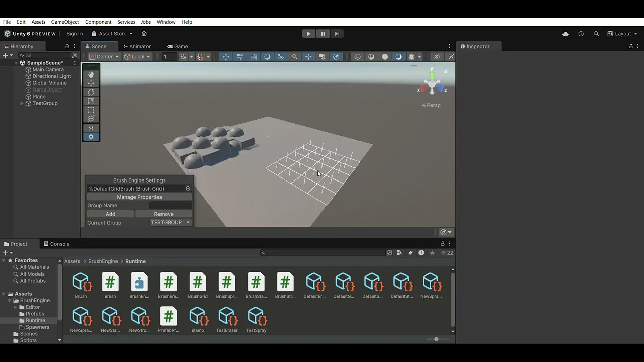This screenshot has width=644, height=362.
Task: Open the Center pivot dropdown
Action: coord(104,57)
